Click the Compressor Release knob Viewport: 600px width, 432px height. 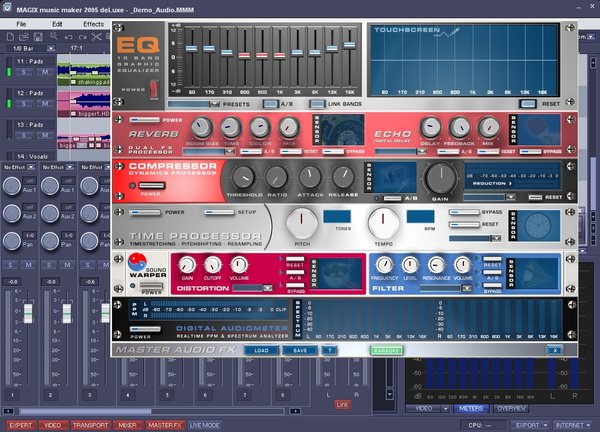343,177
